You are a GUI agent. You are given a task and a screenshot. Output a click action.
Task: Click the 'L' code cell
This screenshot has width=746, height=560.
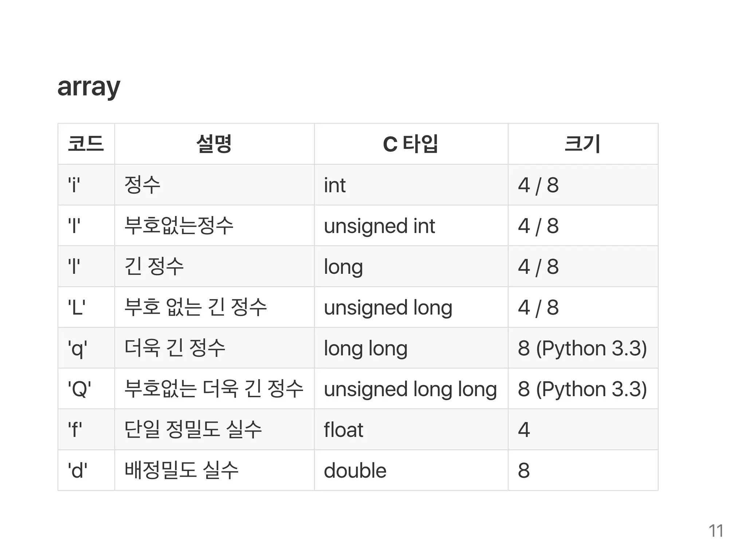(x=76, y=307)
